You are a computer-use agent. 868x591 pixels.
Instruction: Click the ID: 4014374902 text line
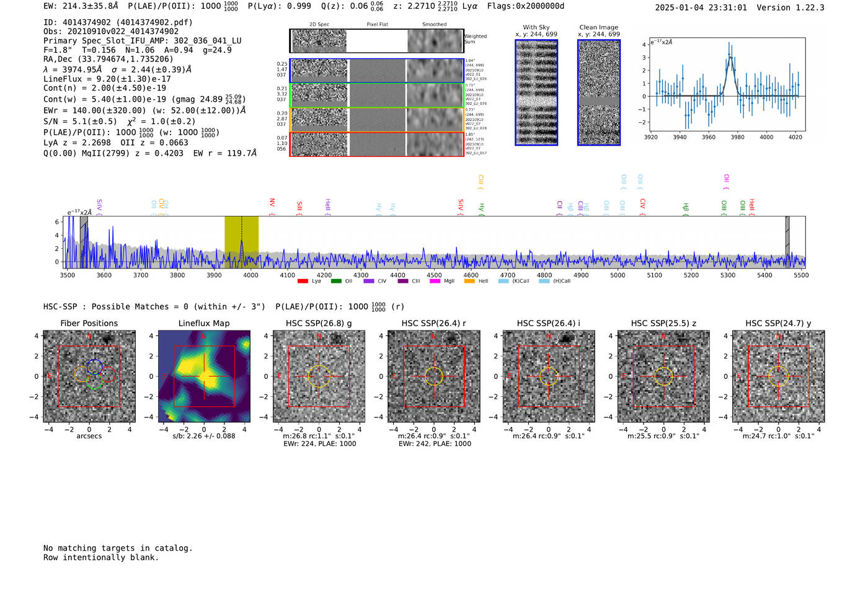point(118,22)
